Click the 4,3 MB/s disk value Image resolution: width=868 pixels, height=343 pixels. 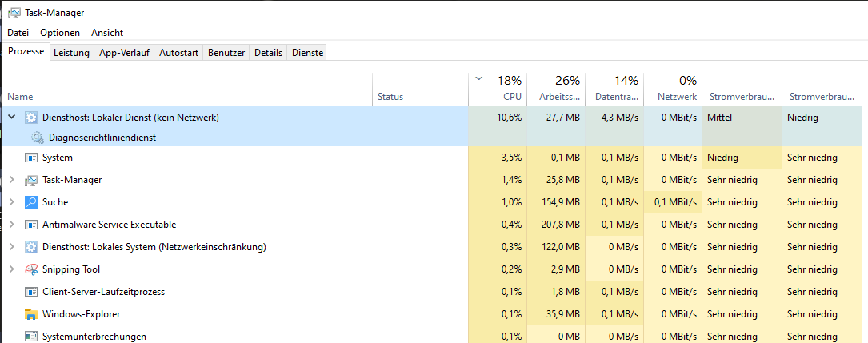620,118
